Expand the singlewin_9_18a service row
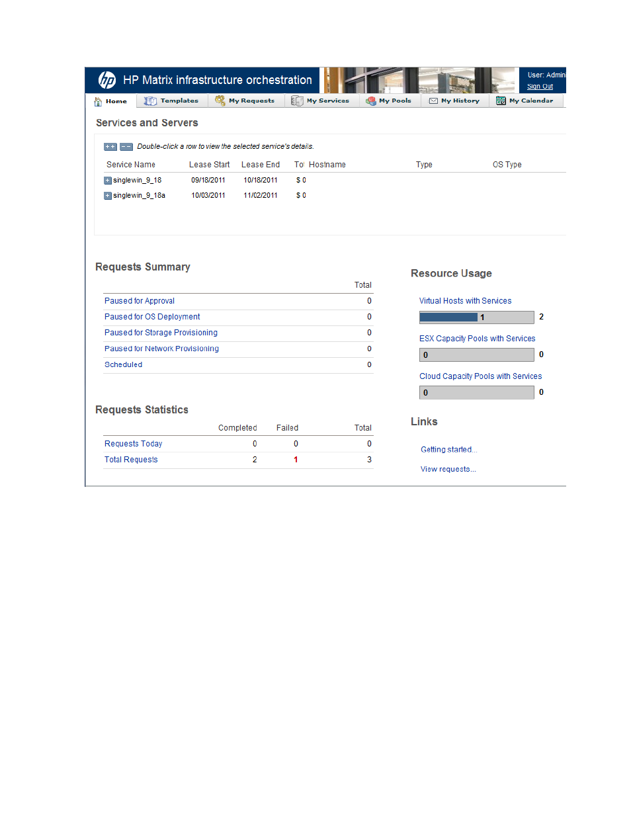The height and width of the screenshot is (840, 631). tap(107, 196)
